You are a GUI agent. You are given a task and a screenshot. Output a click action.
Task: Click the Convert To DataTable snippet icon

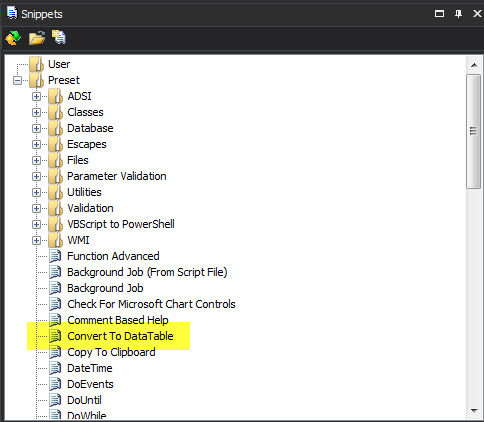point(55,336)
